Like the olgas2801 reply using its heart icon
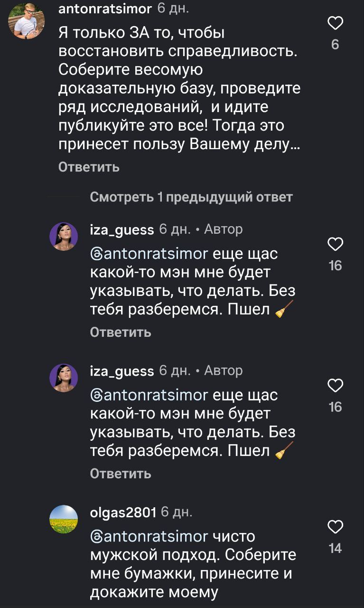 click(x=335, y=527)
